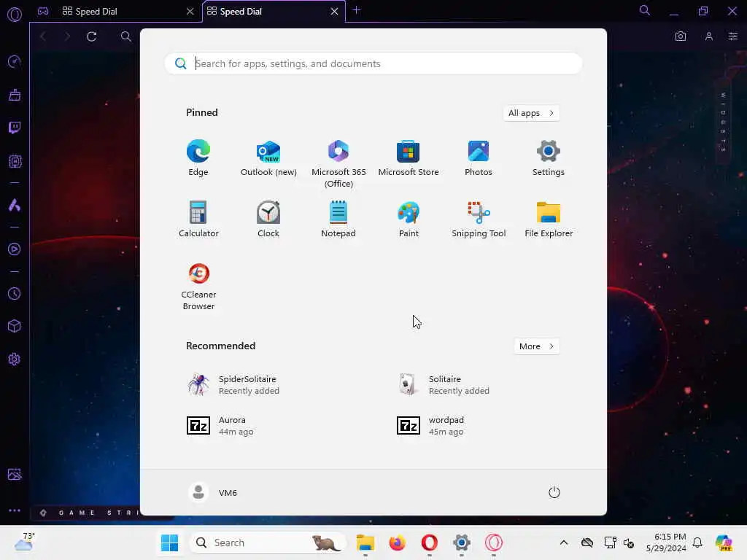Open weather widget showing 73°
747x560 pixels.
click(x=24, y=542)
